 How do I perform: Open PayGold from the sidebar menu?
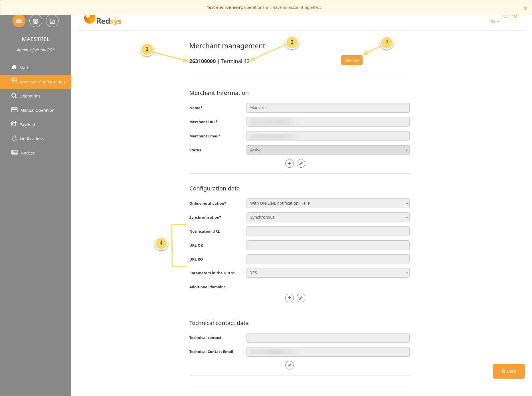pos(27,125)
